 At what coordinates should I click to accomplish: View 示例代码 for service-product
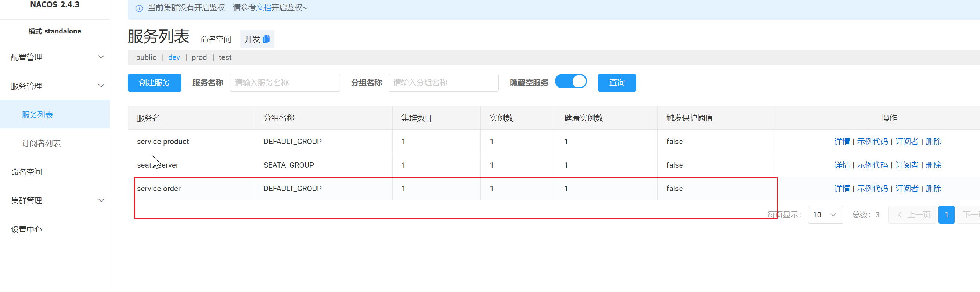coord(872,142)
